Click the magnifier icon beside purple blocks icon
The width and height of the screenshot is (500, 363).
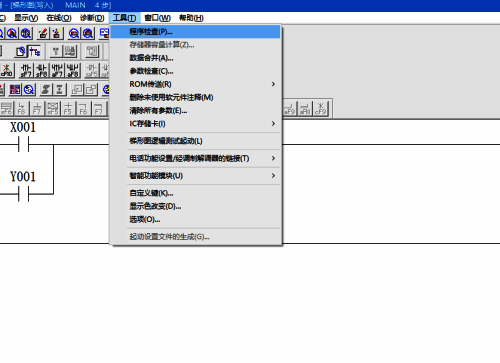click(29, 89)
